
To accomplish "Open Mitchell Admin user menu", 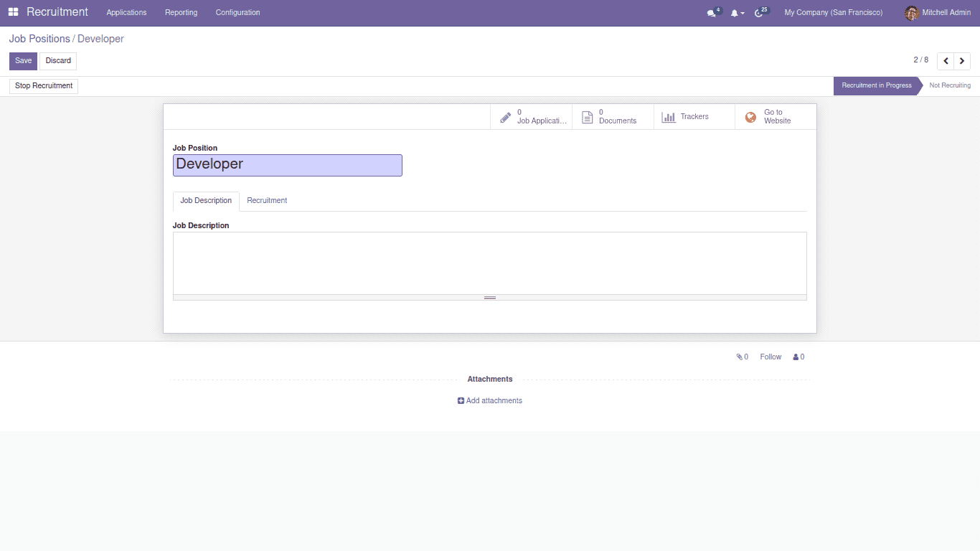I will click(938, 12).
